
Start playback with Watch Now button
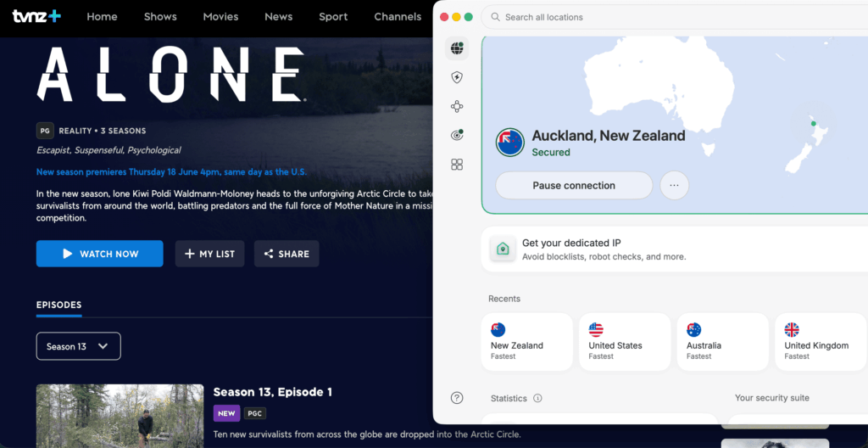pos(100,254)
